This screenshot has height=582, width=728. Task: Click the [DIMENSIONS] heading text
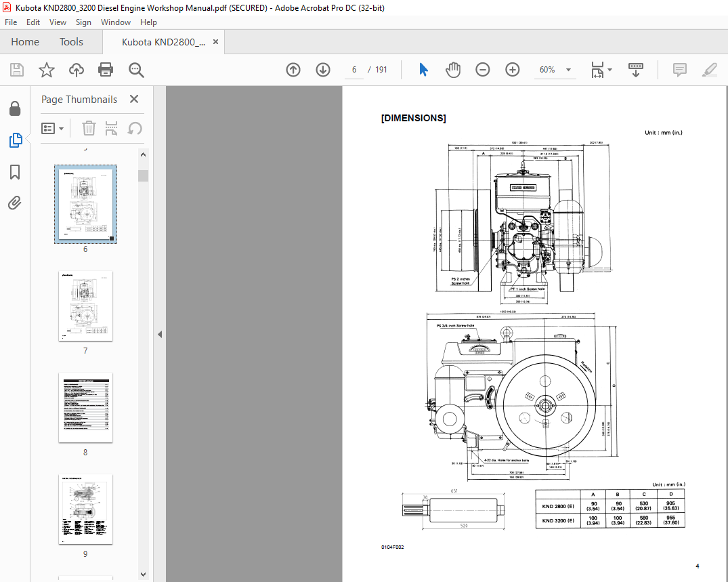tap(413, 118)
